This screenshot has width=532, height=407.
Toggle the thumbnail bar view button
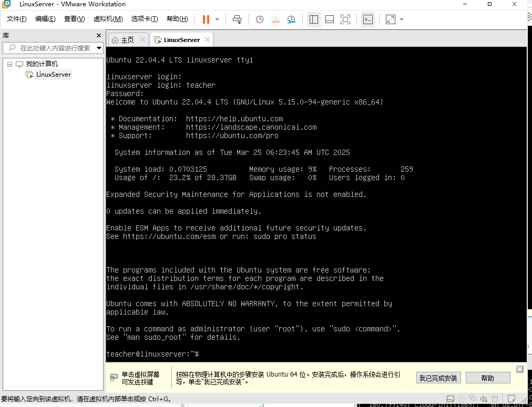click(x=330, y=19)
